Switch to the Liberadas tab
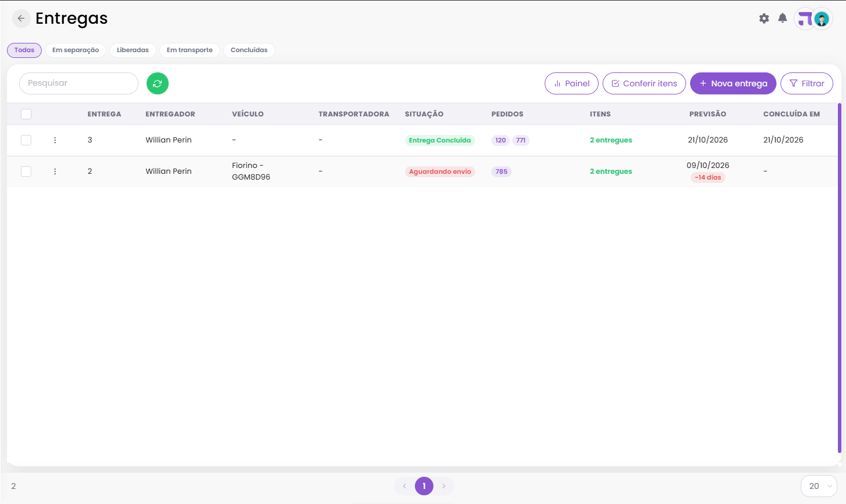This screenshot has width=846, height=504. point(133,50)
